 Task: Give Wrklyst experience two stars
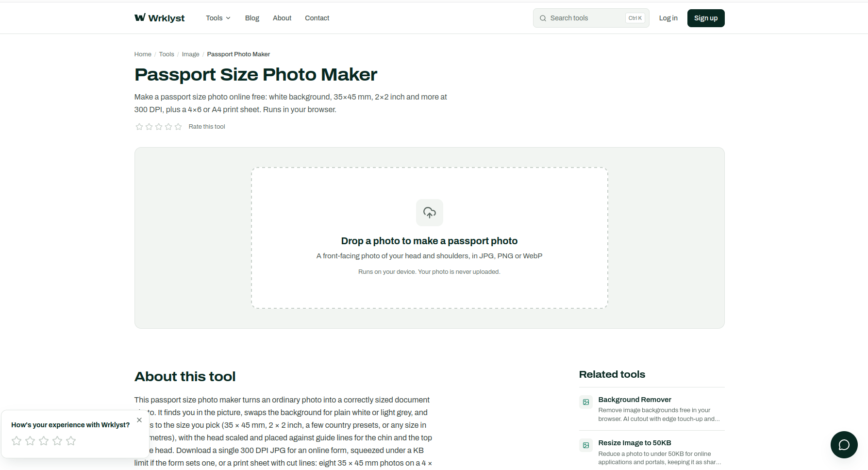click(30, 441)
